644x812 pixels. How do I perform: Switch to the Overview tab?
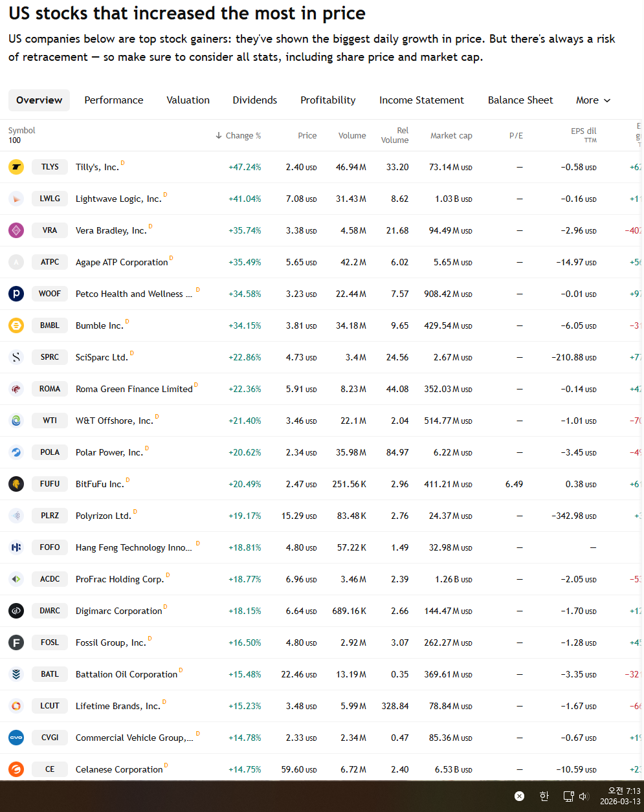coord(39,100)
